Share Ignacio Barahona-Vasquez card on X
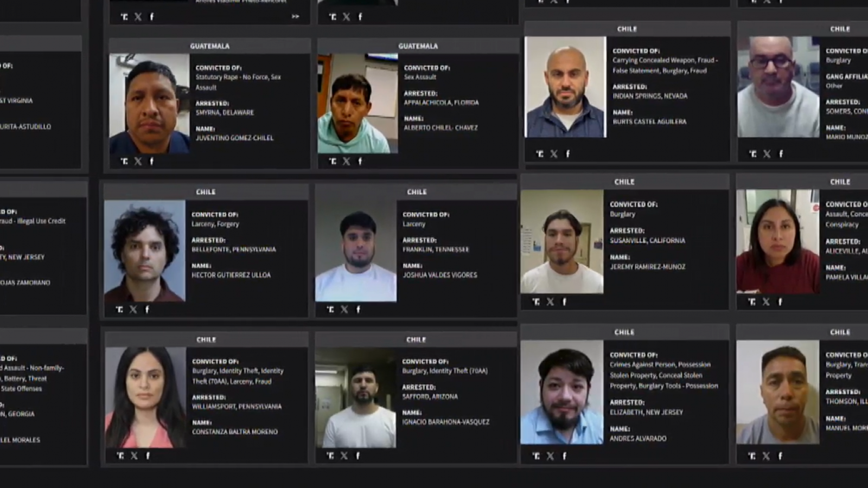868x488 pixels. [x=344, y=455]
